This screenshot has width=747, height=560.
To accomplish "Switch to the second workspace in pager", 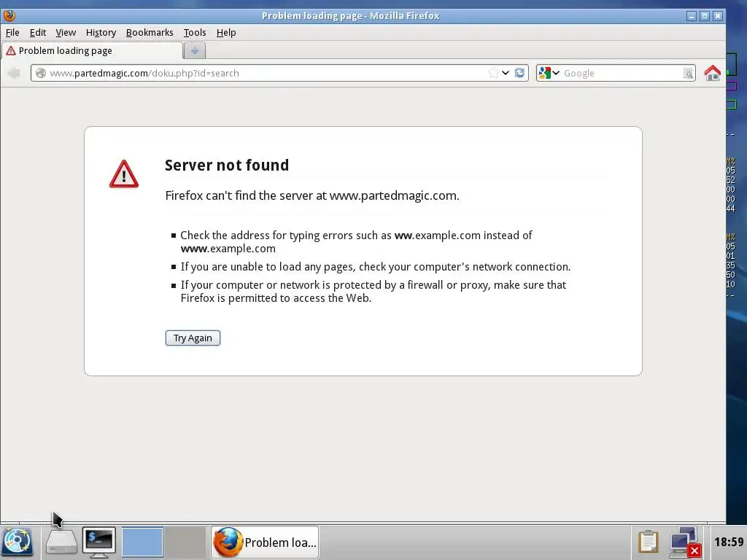I will pyautogui.click(x=185, y=542).
